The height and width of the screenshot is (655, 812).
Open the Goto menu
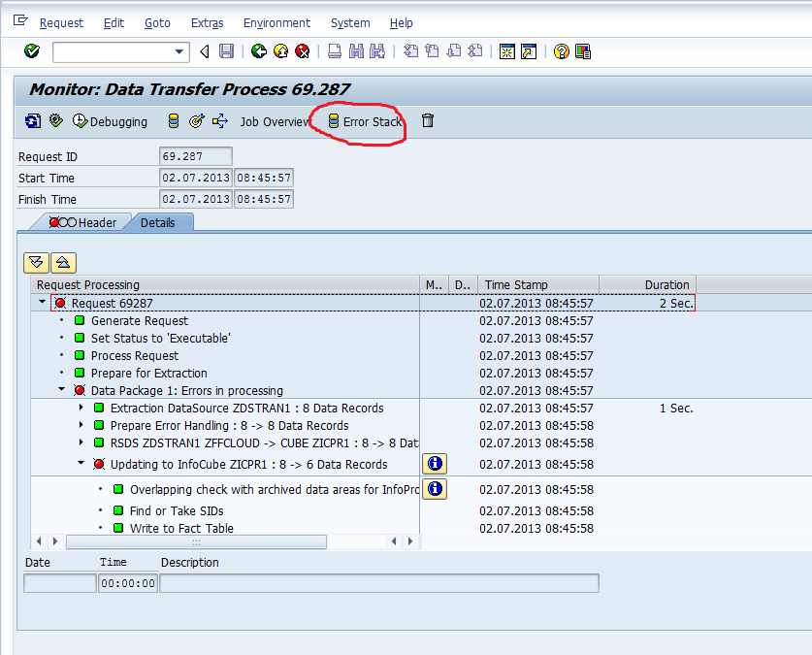click(156, 22)
